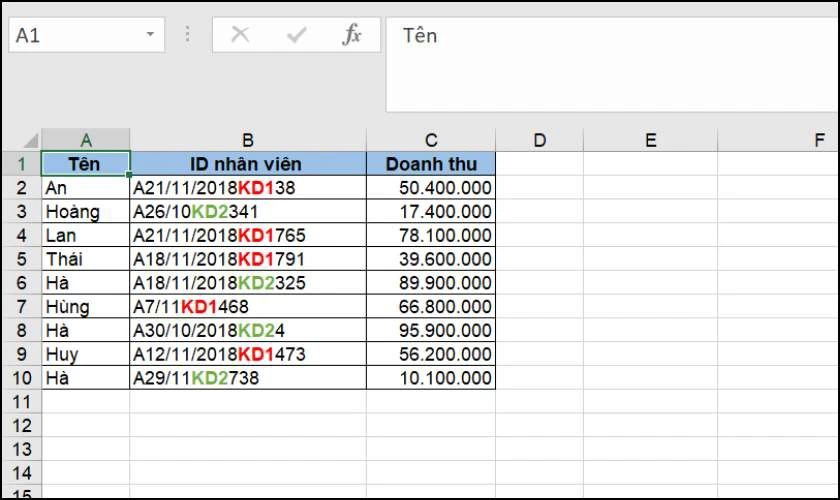Select revenue cell '66.800.000'
Screen dimensions: 840x500
pos(431,307)
